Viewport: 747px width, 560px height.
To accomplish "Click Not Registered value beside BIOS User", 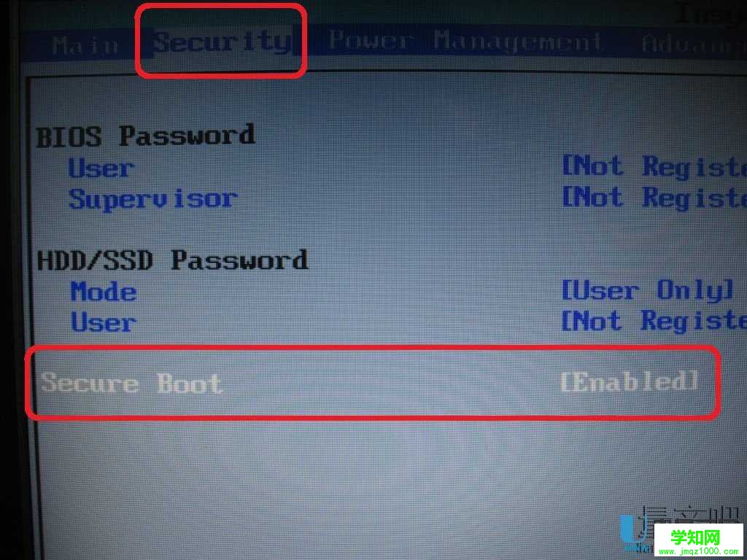I will point(654,167).
